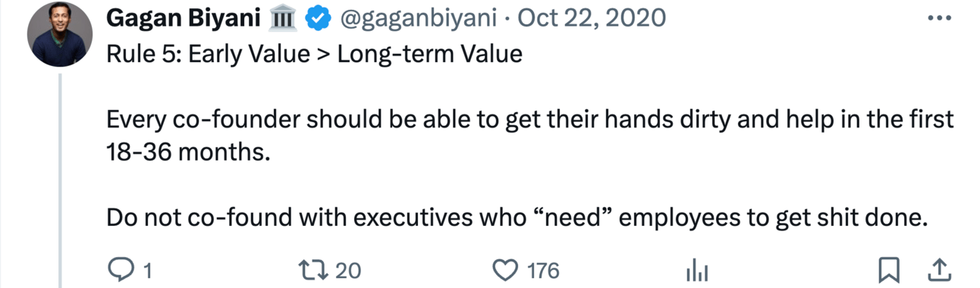Click the 'Rule 5: Early Value' text line
This screenshot has width=980, height=288.
tap(315, 55)
